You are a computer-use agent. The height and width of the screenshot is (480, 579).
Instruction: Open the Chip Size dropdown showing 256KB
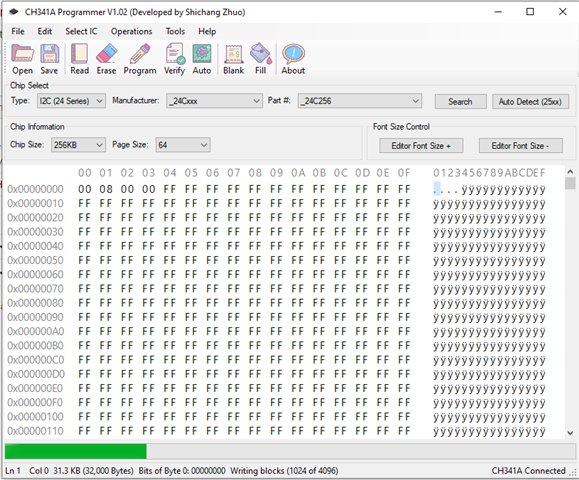[78, 145]
